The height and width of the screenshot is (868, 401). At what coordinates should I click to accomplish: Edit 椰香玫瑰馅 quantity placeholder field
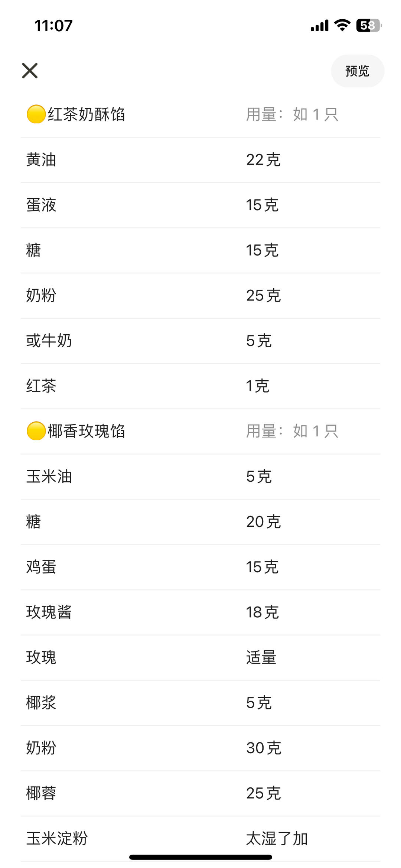tap(292, 431)
